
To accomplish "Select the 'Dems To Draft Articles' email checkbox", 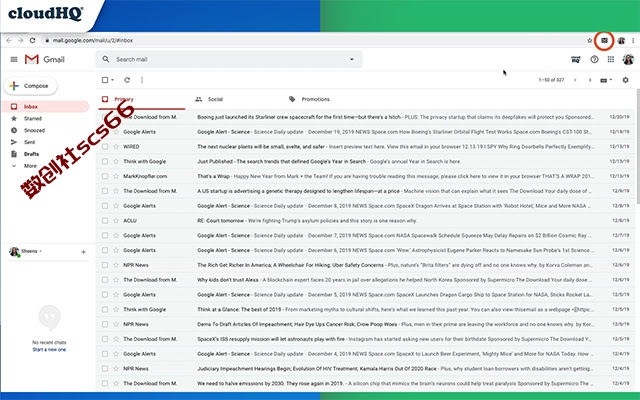I will click(105, 324).
